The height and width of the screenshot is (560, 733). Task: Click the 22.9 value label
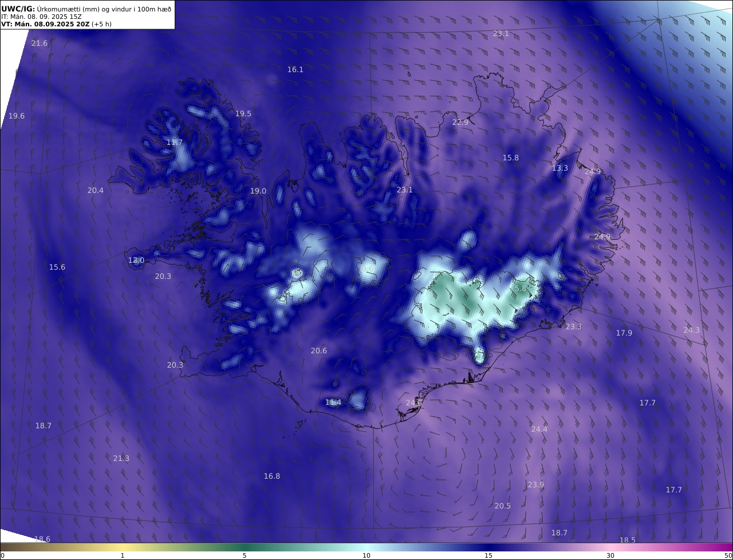coord(460,123)
